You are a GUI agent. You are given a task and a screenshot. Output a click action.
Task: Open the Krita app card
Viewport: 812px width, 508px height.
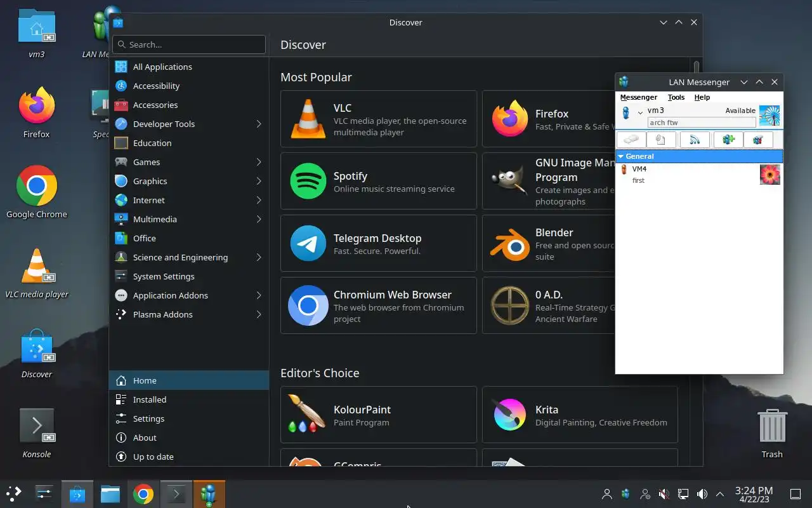pyautogui.click(x=580, y=415)
